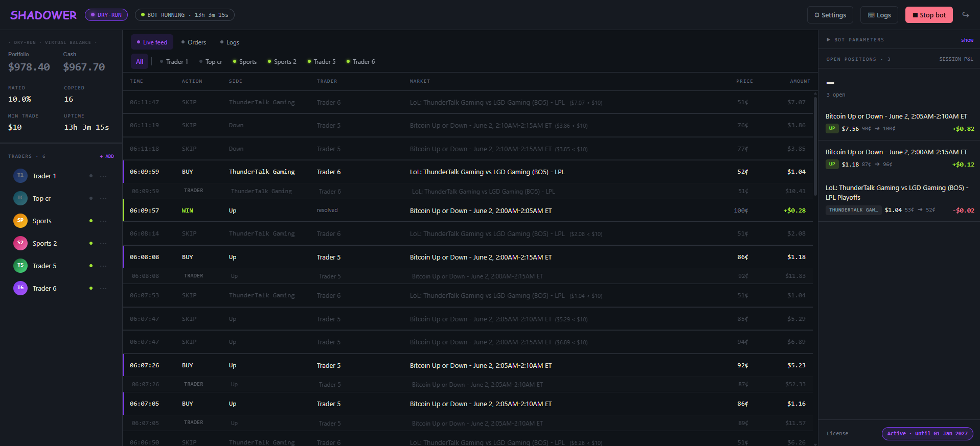Toggle the status dot for Trader 5
980x446 pixels.
[91, 266]
